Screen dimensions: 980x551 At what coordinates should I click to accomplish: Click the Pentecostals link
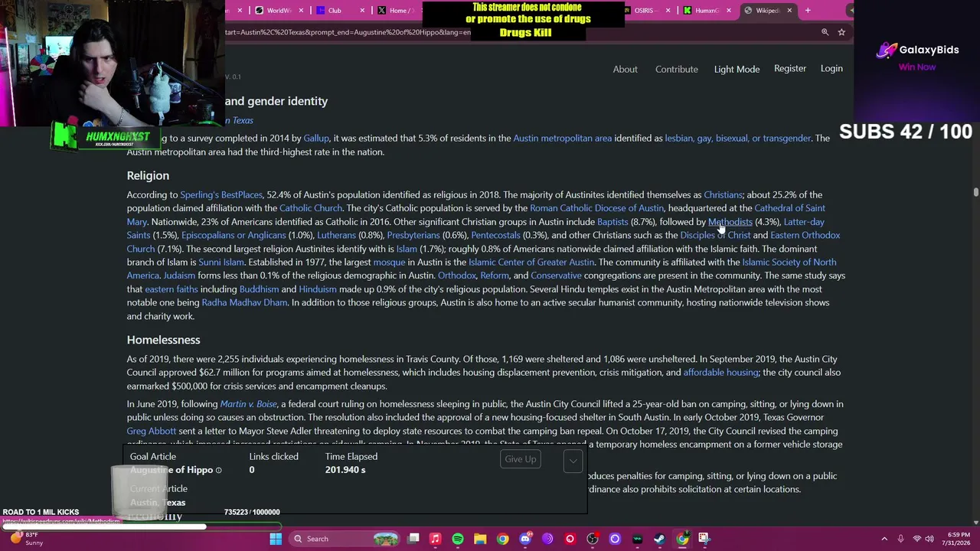(x=495, y=235)
